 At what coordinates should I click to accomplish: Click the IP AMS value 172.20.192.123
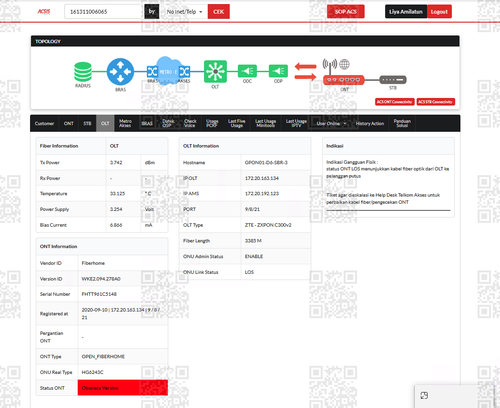click(x=262, y=194)
